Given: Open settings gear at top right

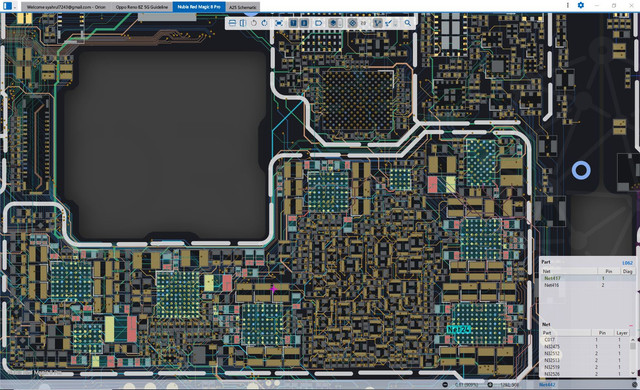Looking at the screenshot, I should pyautogui.click(x=581, y=5).
